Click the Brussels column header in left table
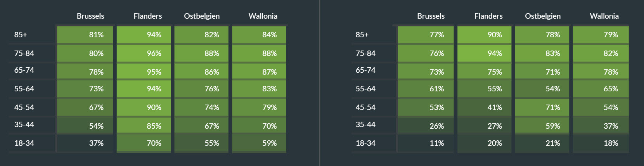The width and height of the screenshot is (644, 166). click(x=90, y=16)
